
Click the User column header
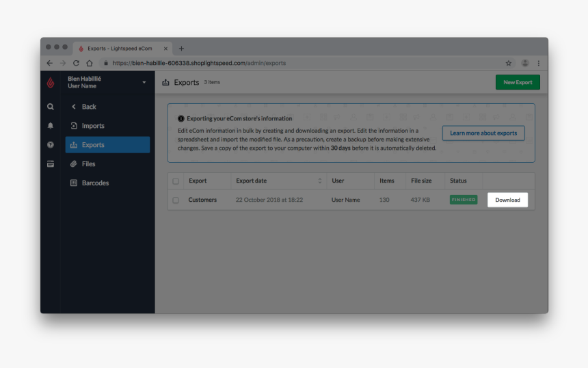(x=338, y=181)
